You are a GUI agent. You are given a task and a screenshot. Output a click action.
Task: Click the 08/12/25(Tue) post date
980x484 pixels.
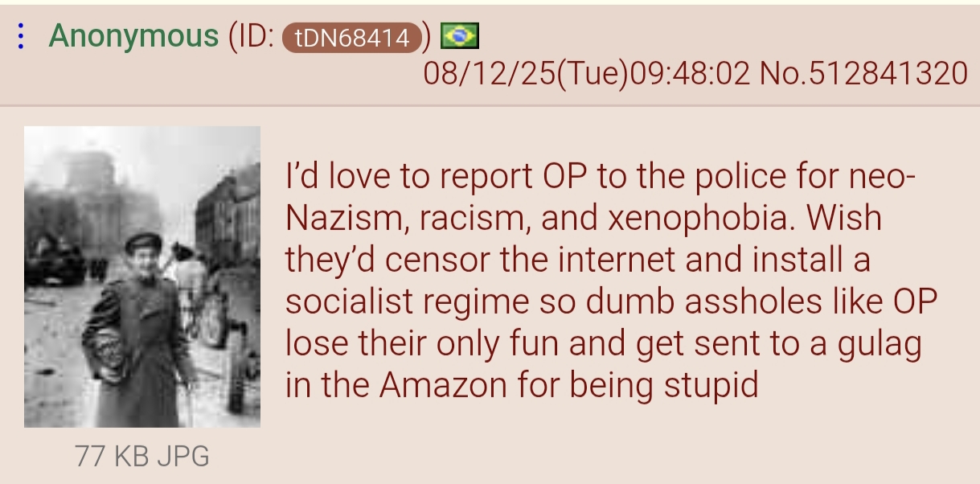[x=526, y=74]
